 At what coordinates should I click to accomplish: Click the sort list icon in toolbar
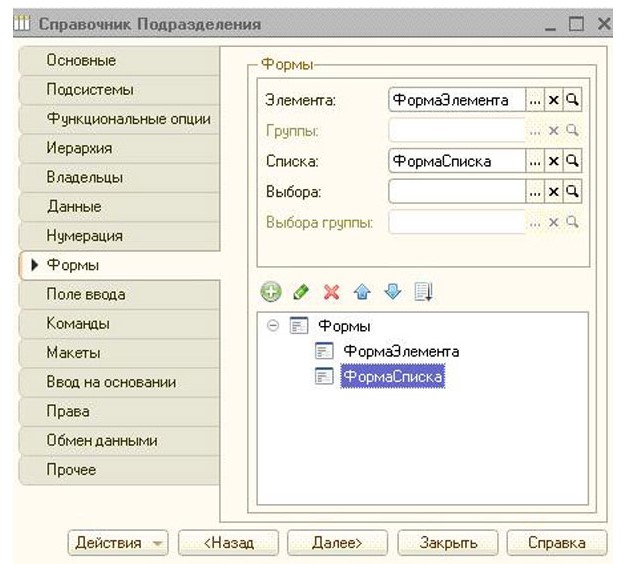422,292
